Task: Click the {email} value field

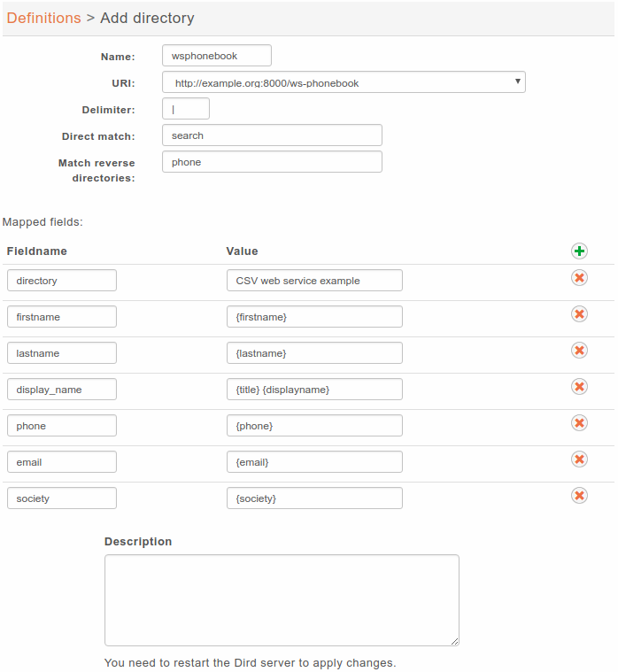Action: (314, 462)
